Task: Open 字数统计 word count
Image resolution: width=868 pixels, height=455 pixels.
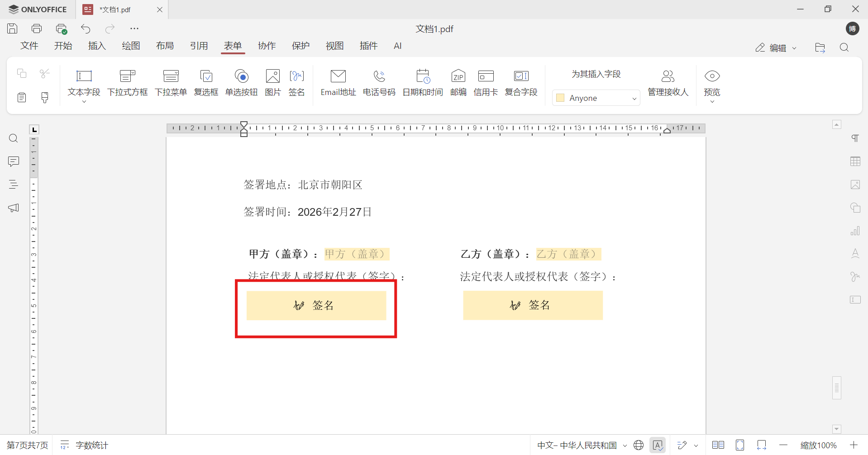Action: point(84,445)
